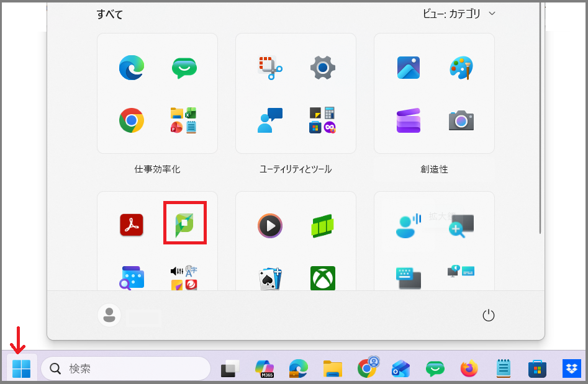Open Microsoft 365 Copilot on the taskbar

tap(265, 368)
